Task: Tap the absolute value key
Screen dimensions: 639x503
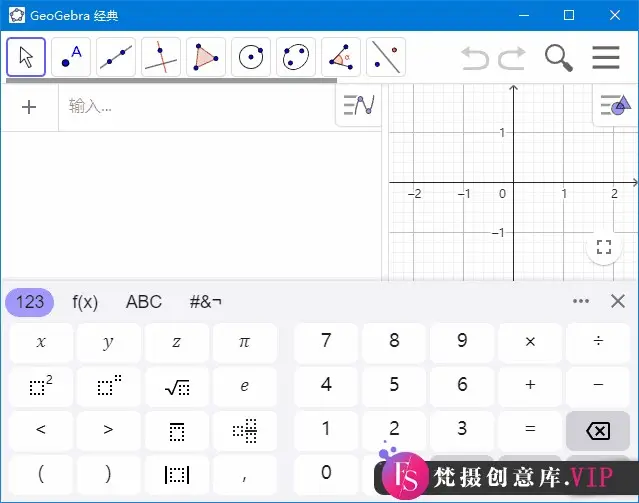Action: pos(176,474)
